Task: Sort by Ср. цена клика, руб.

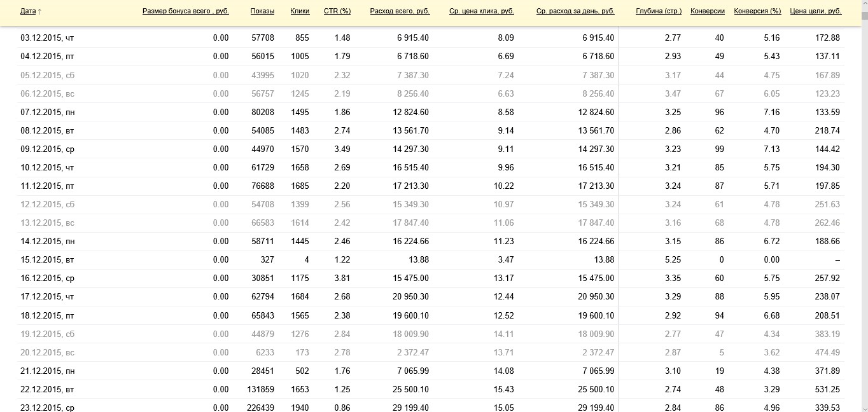Action: (481, 11)
